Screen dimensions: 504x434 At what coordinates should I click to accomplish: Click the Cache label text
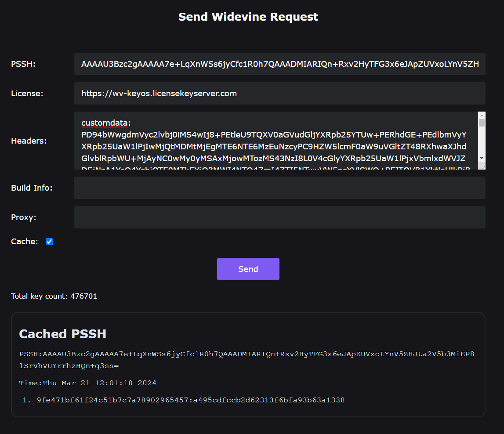[25, 242]
